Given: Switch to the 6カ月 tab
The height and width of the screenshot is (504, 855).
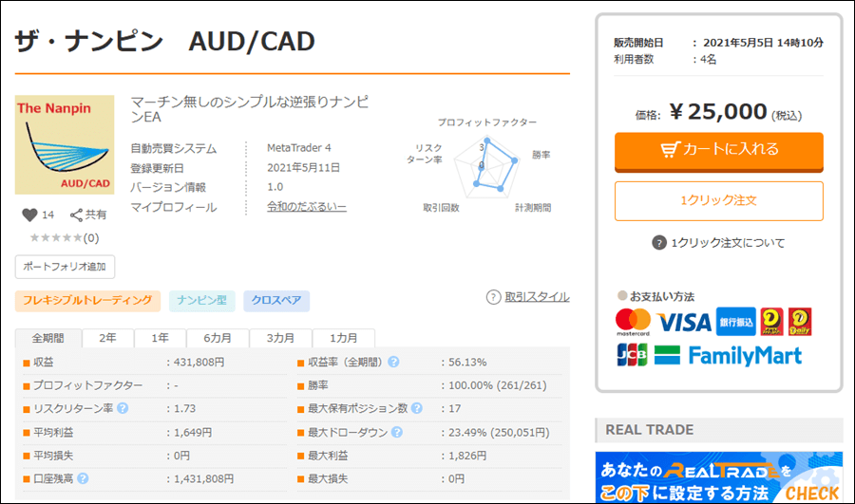Looking at the screenshot, I should (x=218, y=338).
